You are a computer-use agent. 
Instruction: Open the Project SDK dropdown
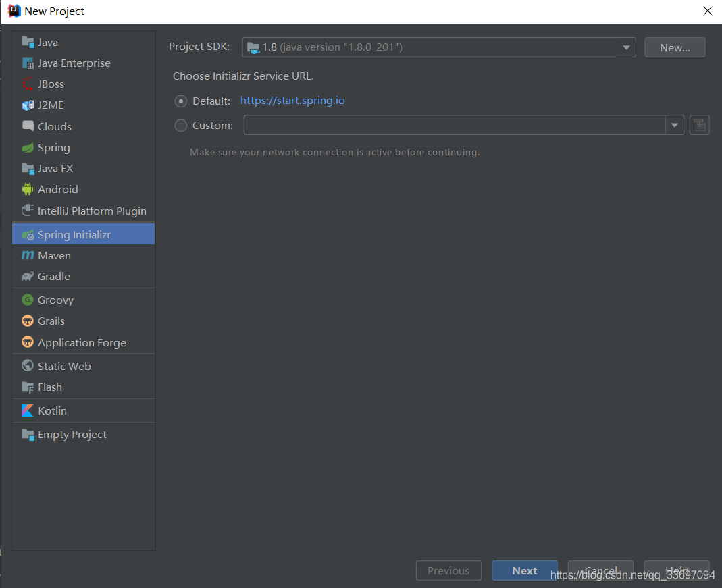point(439,47)
